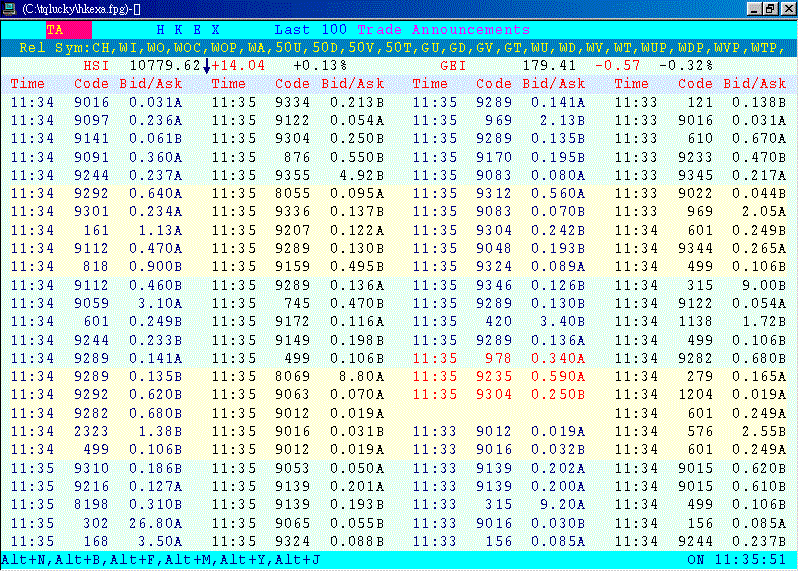Click the 'Last 100' header label
Viewport: 798px width, 571px height.
310,30
